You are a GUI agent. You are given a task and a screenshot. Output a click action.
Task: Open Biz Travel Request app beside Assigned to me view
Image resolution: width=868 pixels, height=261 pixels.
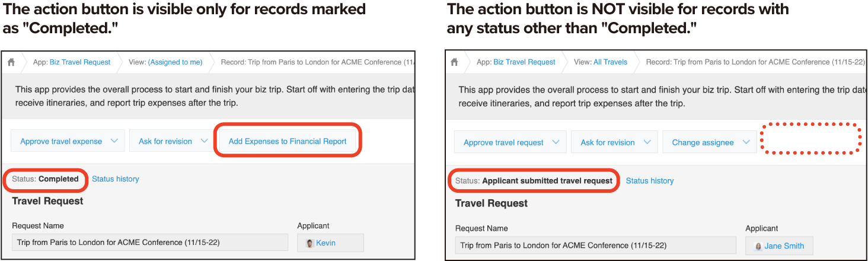[80, 62]
